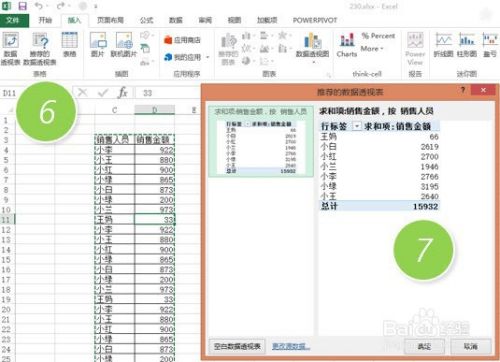This screenshot has height=362, width=500.
Task: Click the formula bar showing 33
Action: click(x=168, y=93)
